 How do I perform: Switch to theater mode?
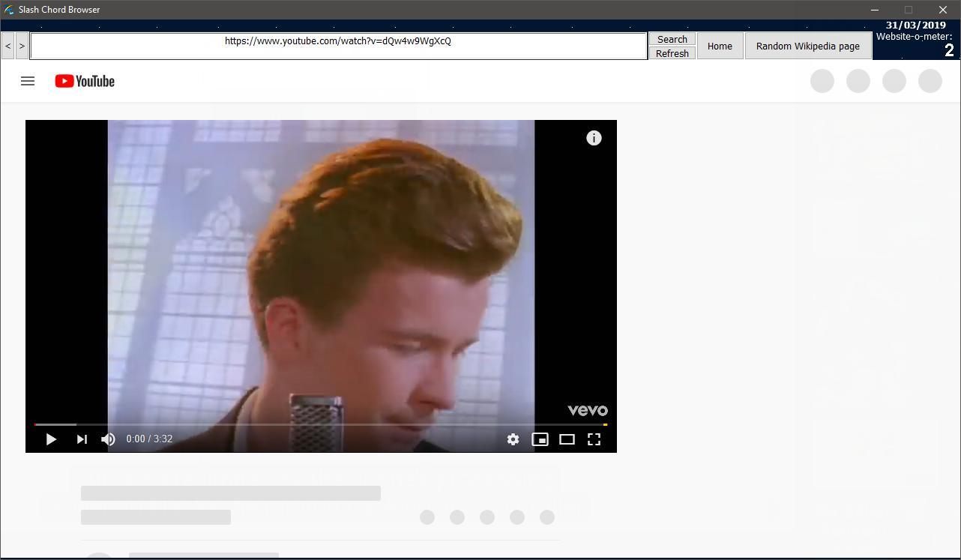[567, 439]
